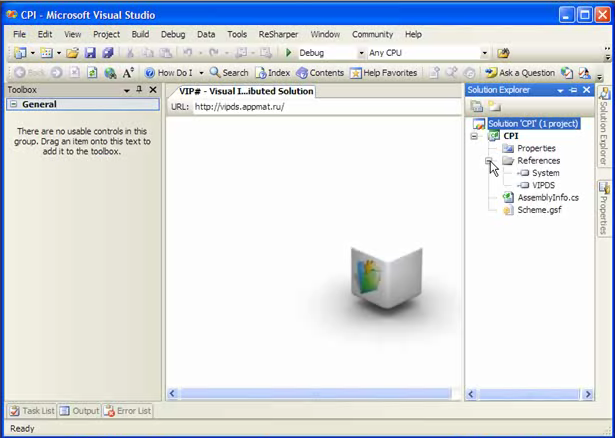Viewport: 615px width, 438px height.
Task: Click the New Project toolbar icon
Action: [20, 53]
